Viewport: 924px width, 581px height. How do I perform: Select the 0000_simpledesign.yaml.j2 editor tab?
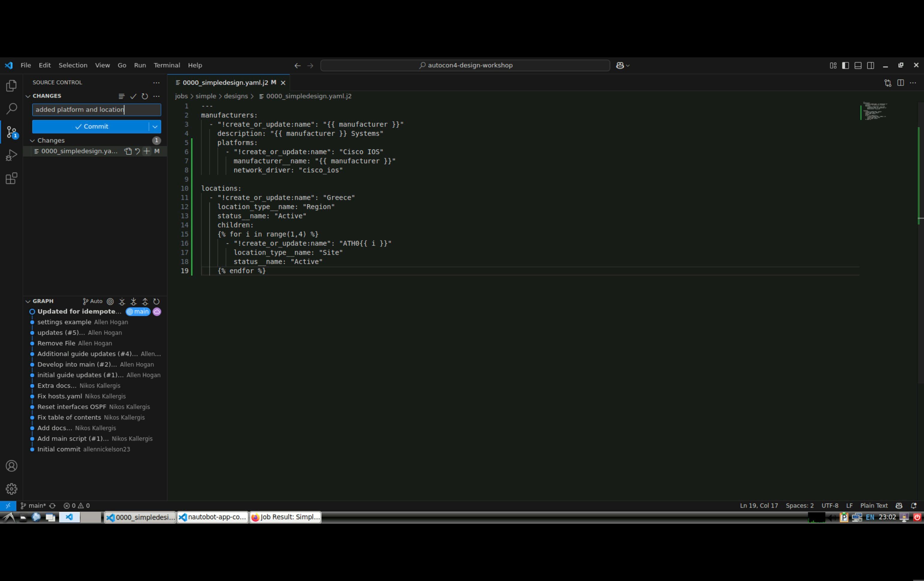[225, 83]
